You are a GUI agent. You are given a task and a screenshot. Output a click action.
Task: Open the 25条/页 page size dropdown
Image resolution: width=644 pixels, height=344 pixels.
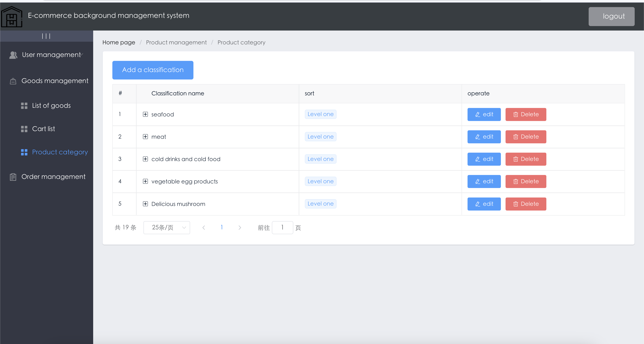[167, 228]
